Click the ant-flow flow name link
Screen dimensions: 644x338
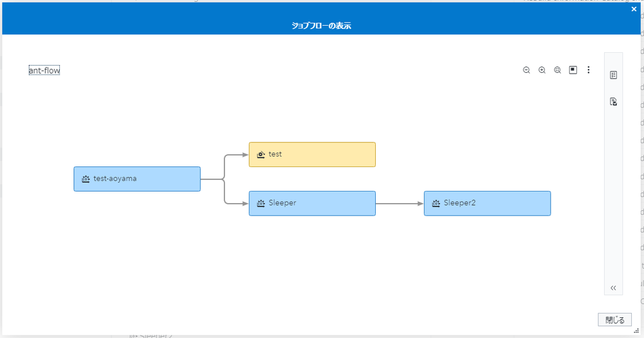tap(44, 70)
